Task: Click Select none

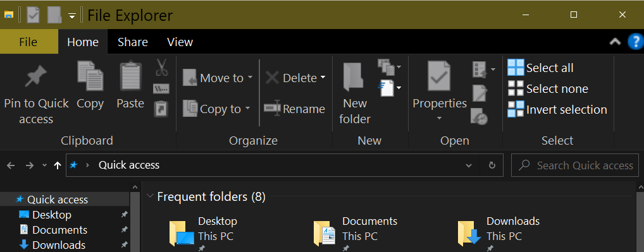Action: (548, 88)
